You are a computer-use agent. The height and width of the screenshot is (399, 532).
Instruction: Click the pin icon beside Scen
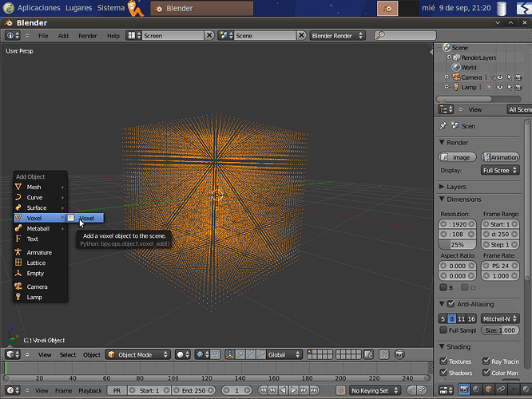(443, 126)
